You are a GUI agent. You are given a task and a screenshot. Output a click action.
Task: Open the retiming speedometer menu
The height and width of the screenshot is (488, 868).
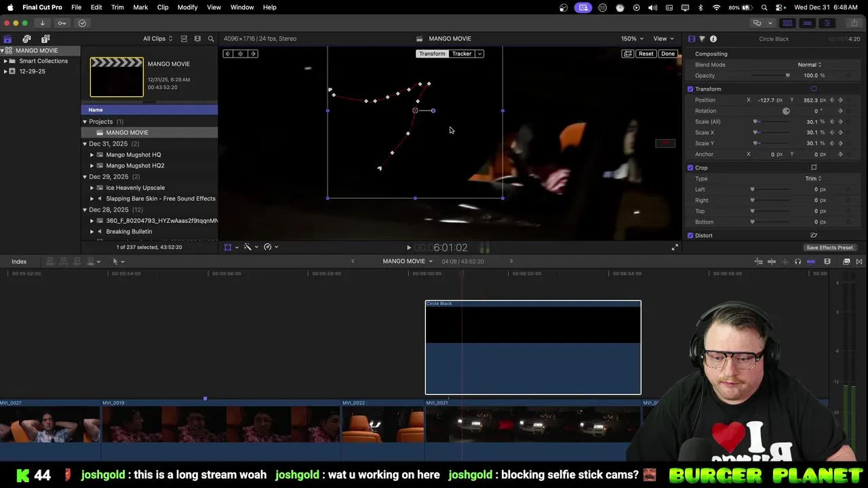click(270, 247)
